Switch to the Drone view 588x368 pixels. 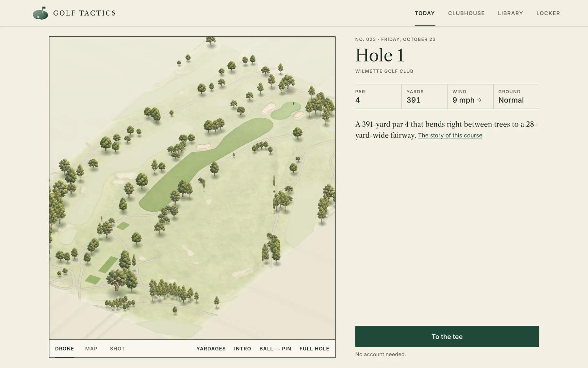coord(65,349)
